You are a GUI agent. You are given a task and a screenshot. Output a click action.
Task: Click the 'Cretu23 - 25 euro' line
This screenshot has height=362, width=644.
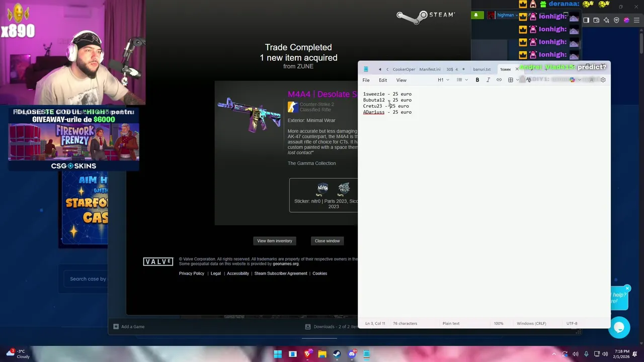386,106
